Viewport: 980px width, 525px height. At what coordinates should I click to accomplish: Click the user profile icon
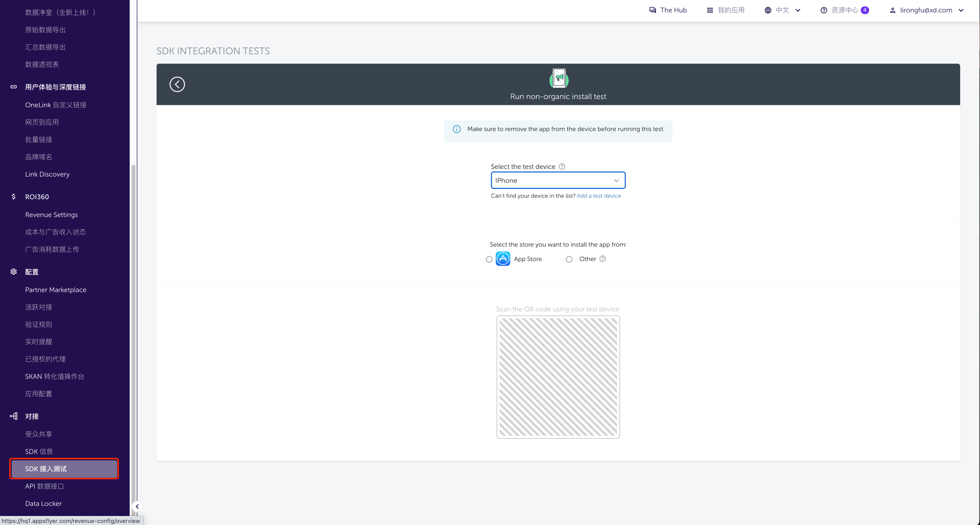892,10
